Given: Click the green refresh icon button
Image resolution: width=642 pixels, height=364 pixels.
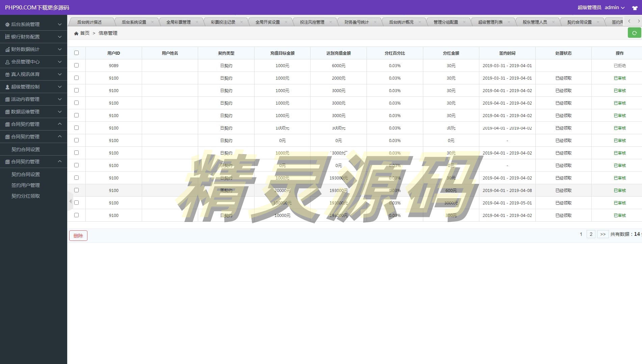Looking at the screenshot, I should pyautogui.click(x=634, y=33).
